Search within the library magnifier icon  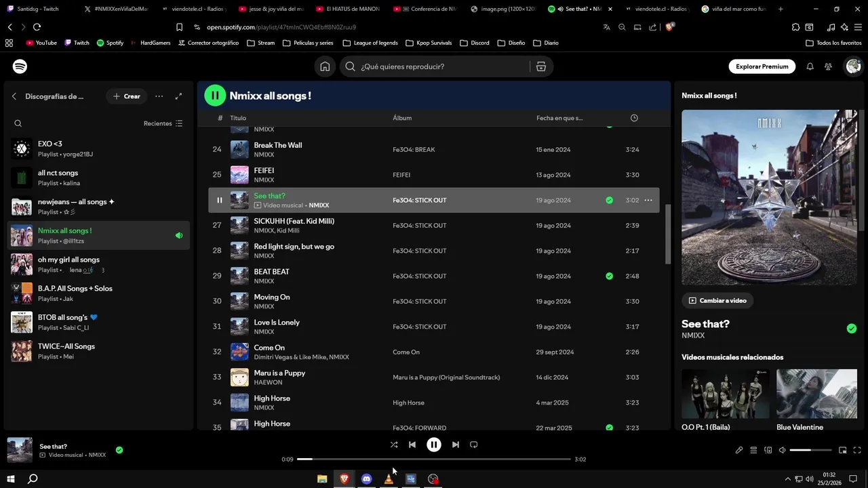tap(18, 123)
